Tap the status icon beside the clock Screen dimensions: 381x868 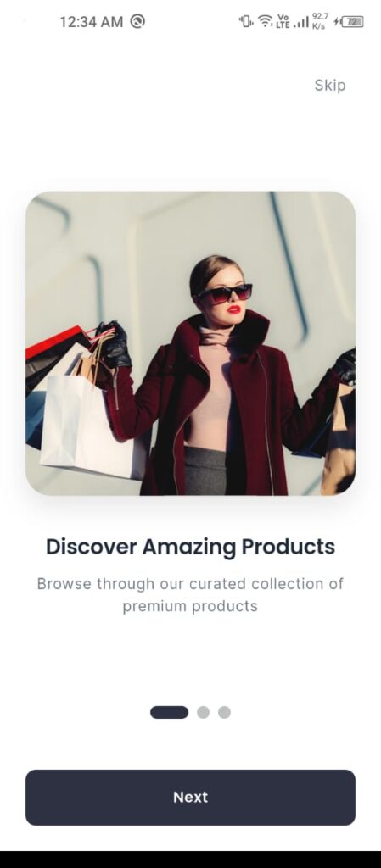(137, 21)
